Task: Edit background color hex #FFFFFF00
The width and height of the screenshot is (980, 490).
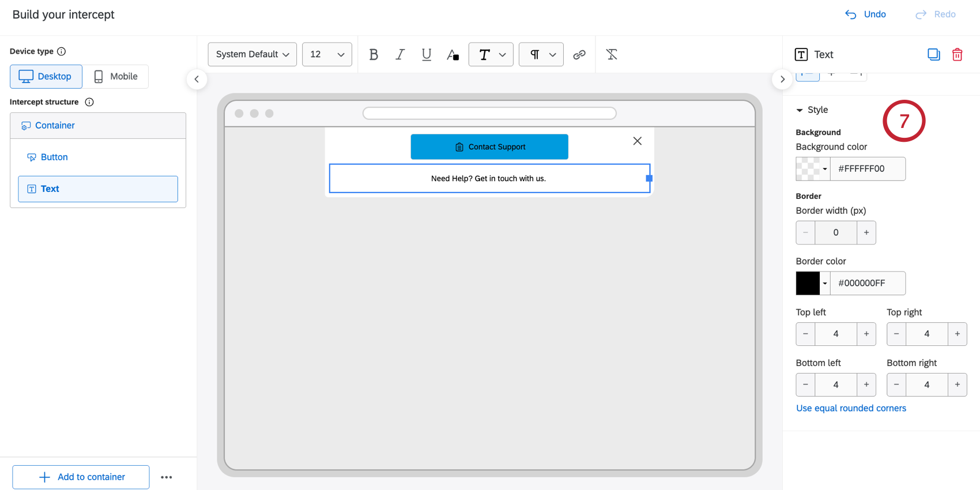Action: coord(868,169)
